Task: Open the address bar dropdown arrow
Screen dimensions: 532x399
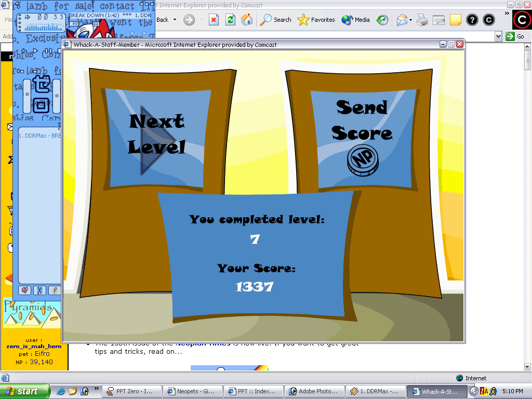Action: pos(498,36)
